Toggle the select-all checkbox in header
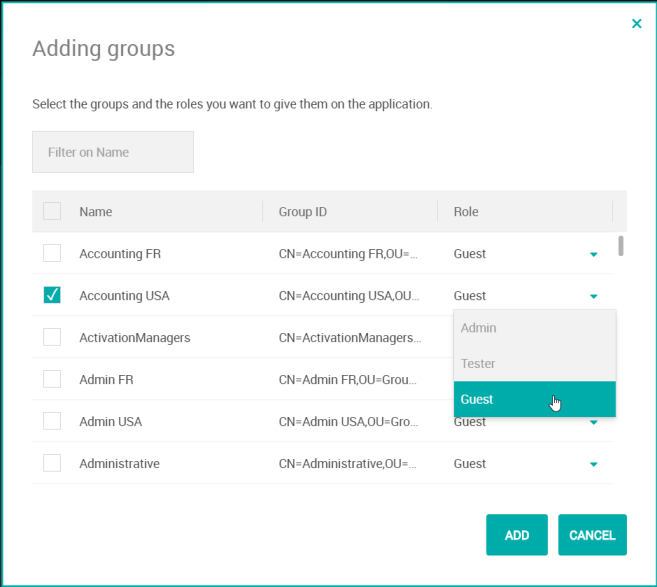Image resolution: width=657 pixels, height=587 pixels. point(52,211)
